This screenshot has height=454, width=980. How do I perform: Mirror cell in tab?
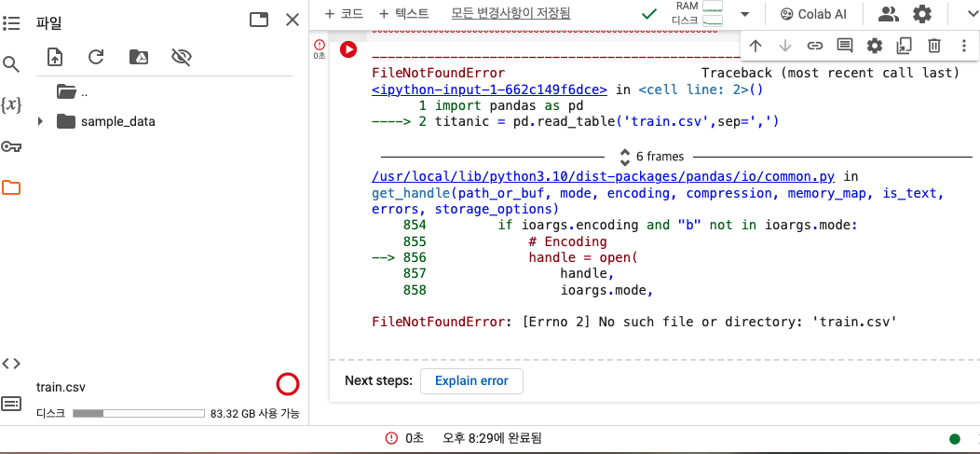(x=904, y=45)
